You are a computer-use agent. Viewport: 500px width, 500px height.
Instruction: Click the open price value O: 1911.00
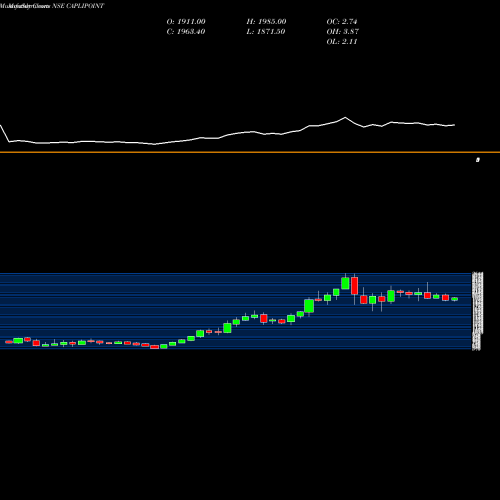[186, 22]
